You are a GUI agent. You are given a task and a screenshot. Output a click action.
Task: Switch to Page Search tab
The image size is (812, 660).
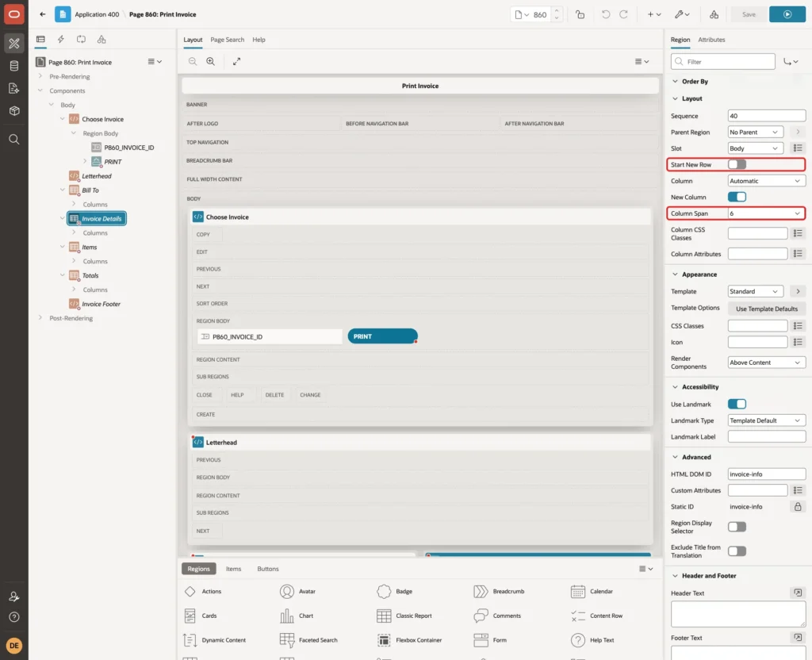228,40
